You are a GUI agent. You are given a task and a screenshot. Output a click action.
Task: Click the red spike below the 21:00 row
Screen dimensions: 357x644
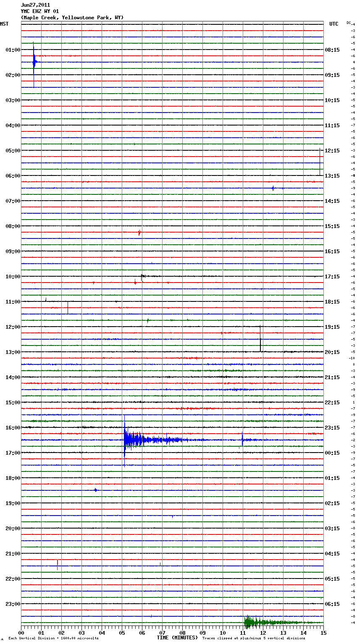(x=58, y=564)
